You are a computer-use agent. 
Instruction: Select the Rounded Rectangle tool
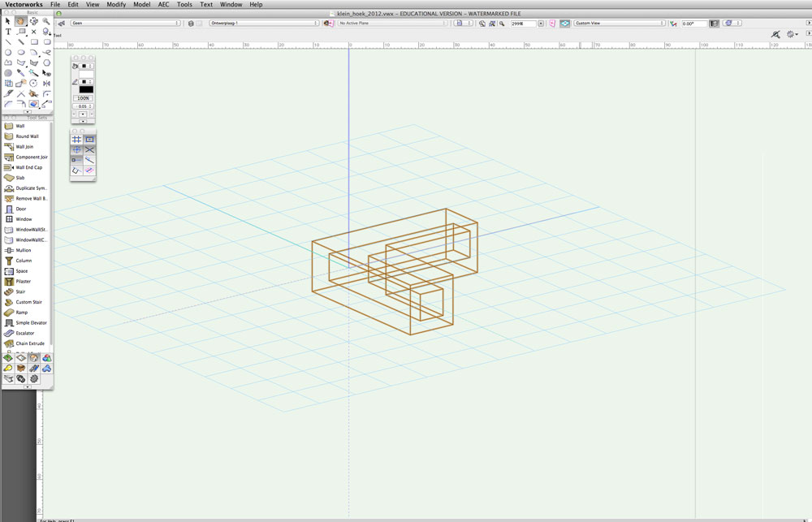point(46,42)
